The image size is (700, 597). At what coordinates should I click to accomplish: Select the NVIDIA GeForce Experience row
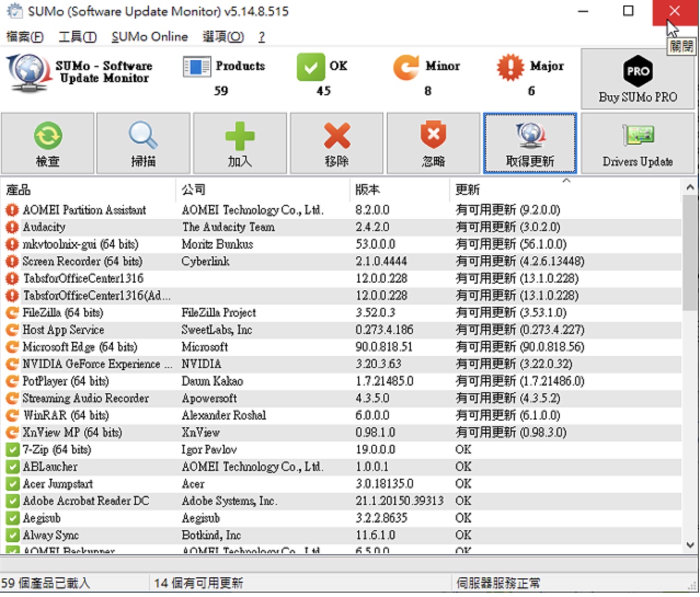tap(341, 364)
